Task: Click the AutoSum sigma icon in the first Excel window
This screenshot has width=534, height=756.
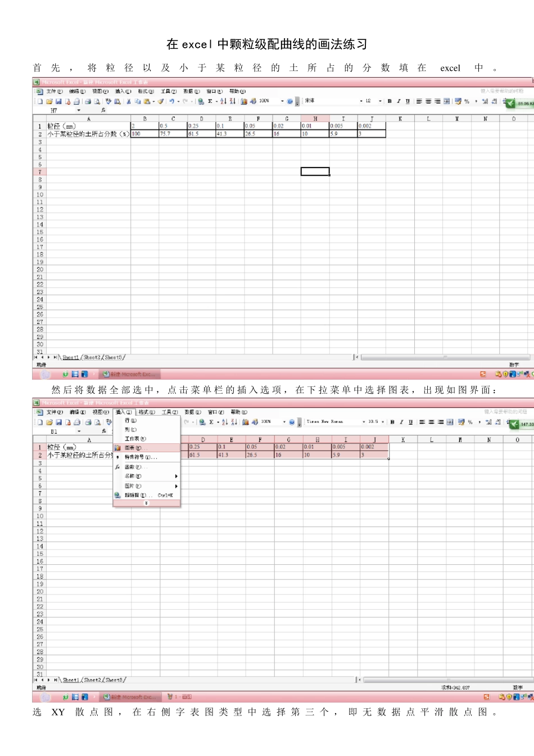Action: [210, 101]
